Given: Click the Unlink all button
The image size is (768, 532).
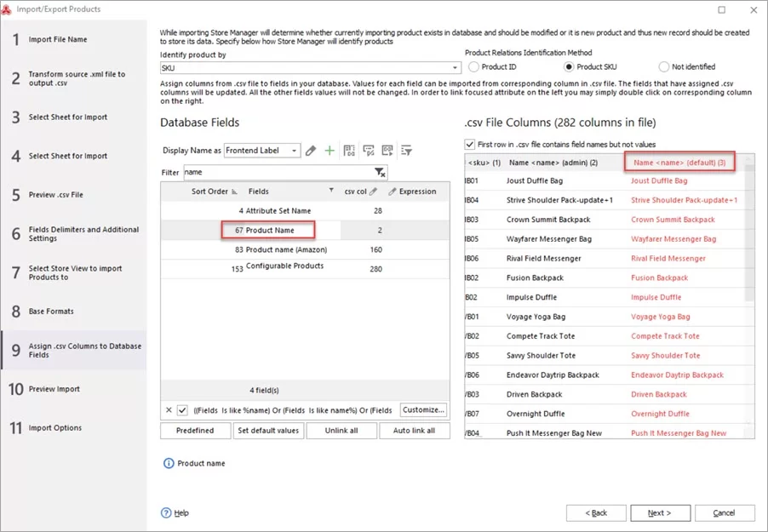Looking at the screenshot, I should (x=341, y=431).
